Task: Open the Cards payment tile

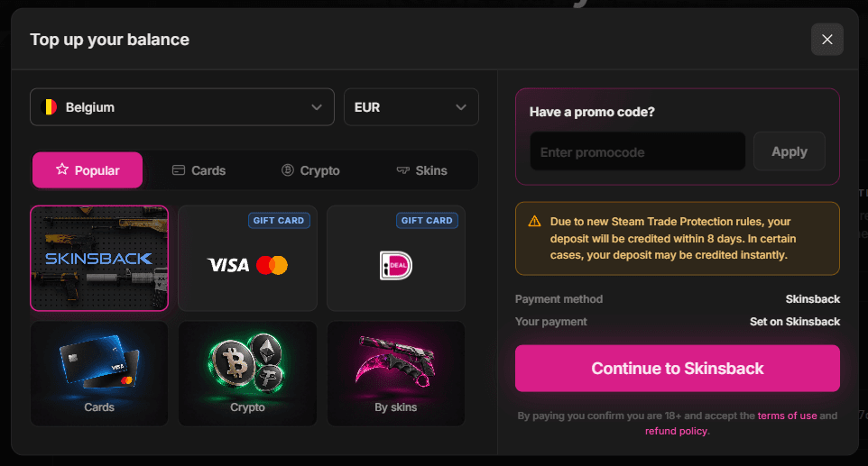Action: 99,374
